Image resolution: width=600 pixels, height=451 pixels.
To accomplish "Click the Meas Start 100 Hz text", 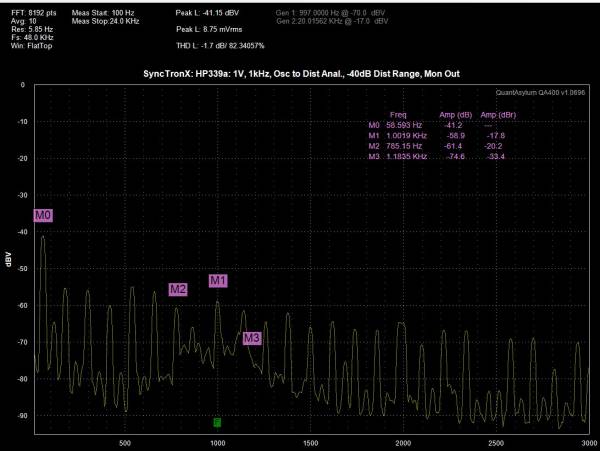I will coord(103,13).
